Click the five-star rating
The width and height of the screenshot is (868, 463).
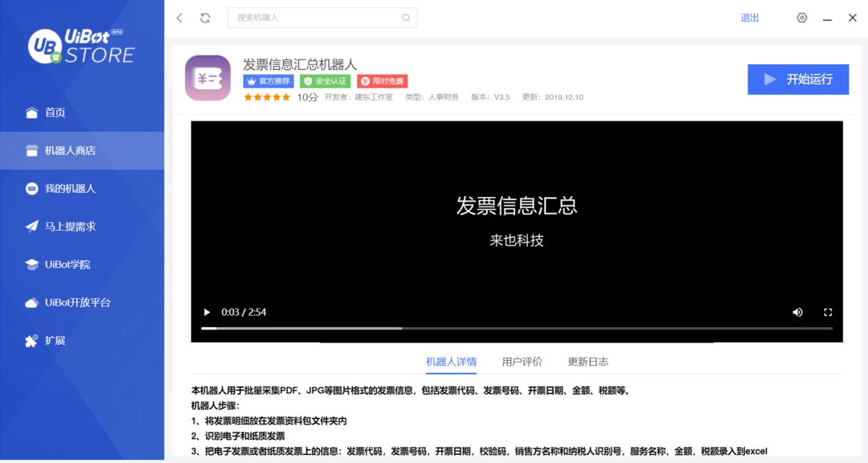click(x=267, y=97)
